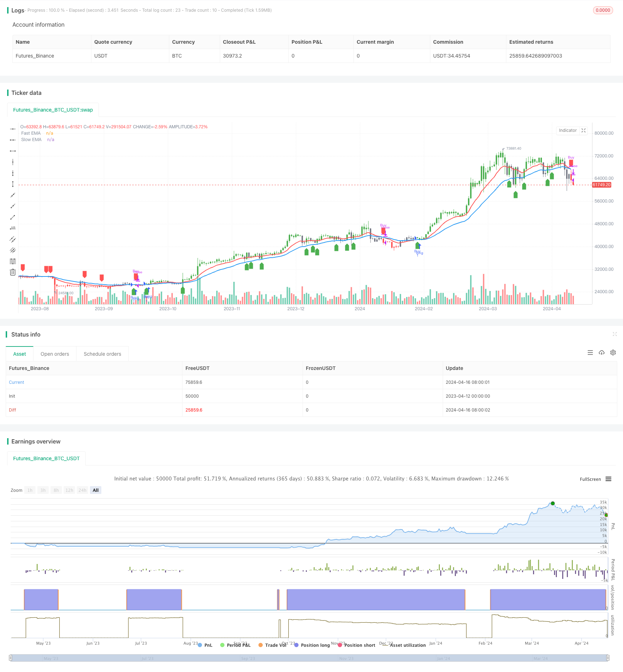Select the price line 123 tool
This screenshot has width=623, height=672.
[x=13, y=228]
